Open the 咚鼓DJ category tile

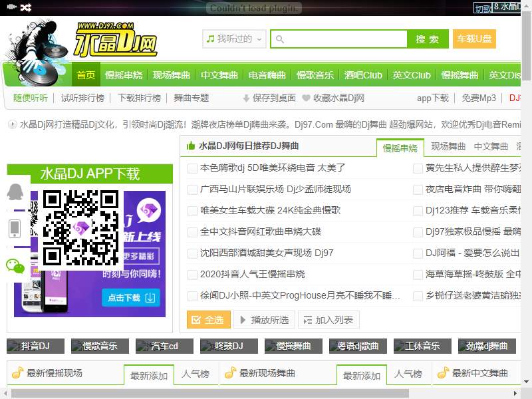[229, 346]
